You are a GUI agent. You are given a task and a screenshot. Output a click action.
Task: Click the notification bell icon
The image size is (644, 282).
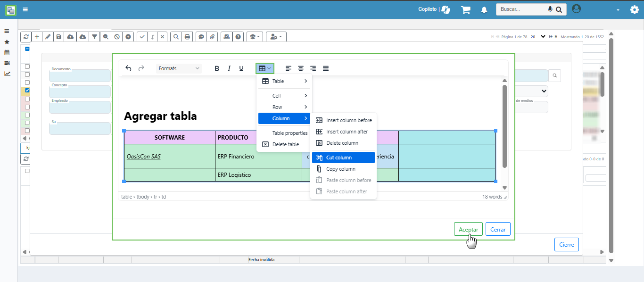(484, 10)
